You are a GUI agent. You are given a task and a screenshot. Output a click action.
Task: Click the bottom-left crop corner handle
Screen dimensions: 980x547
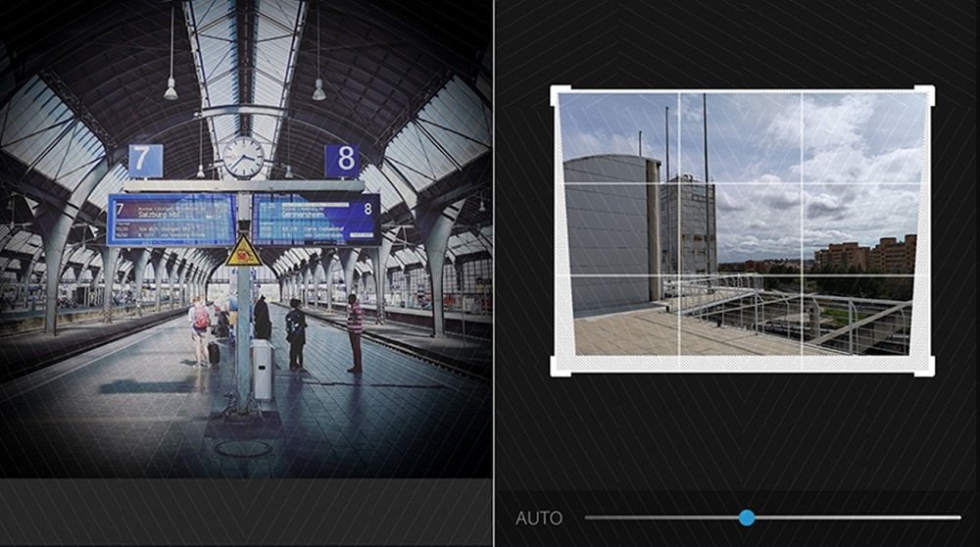[560, 367]
